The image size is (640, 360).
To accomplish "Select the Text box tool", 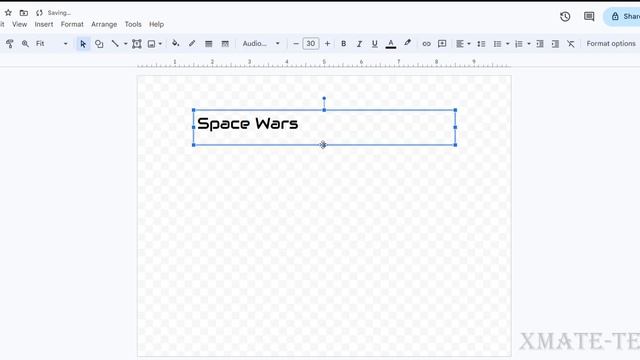I will pyautogui.click(x=137, y=44).
